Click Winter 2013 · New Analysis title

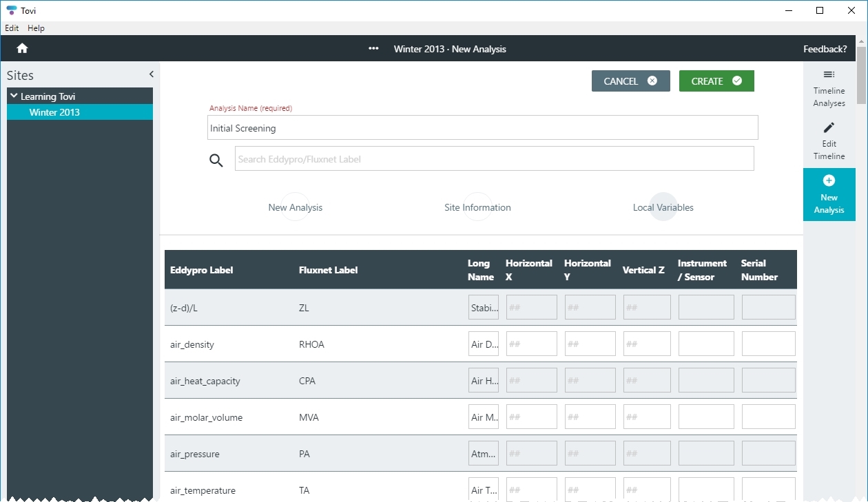coord(450,49)
